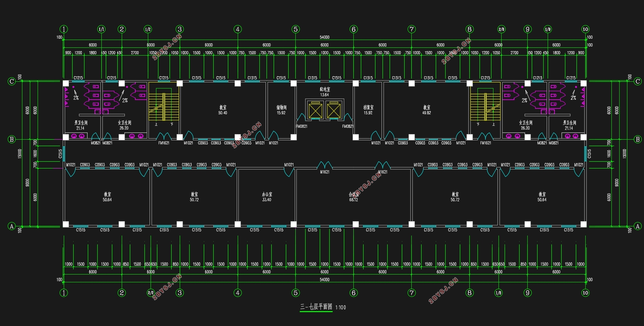Screen dimensions: 644x326
Task: Click axis bubble B on the left side
Action: pyautogui.click(x=12, y=139)
